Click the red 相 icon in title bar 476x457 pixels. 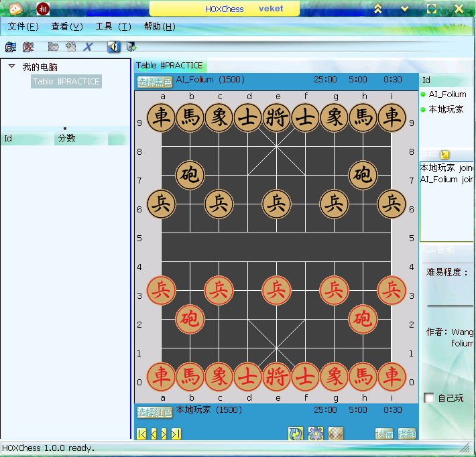[43, 9]
